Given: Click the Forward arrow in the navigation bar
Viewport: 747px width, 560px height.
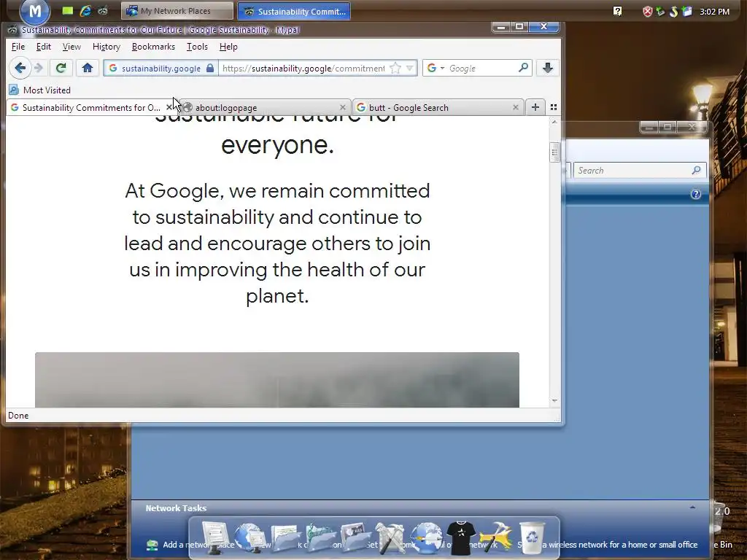Looking at the screenshot, I should pos(39,68).
